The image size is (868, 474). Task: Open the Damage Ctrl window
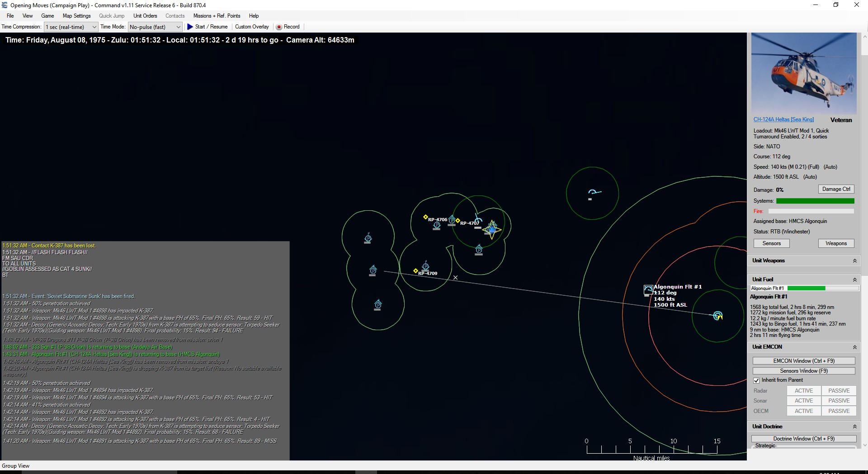click(x=836, y=189)
